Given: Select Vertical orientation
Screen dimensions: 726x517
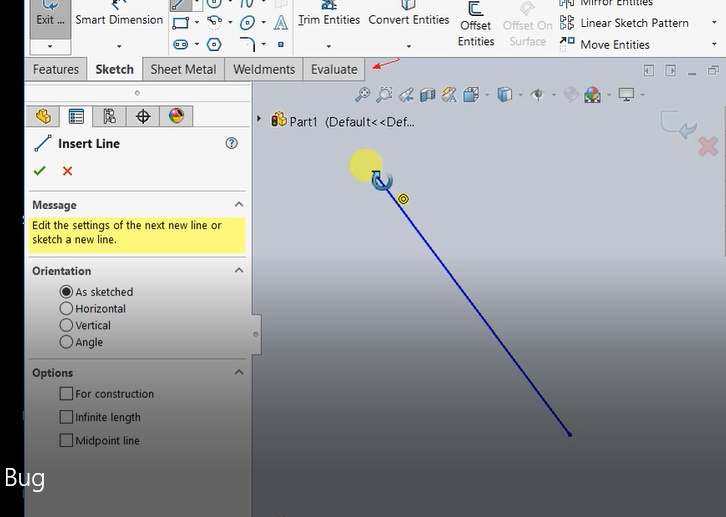Looking at the screenshot, I should (66, 325).
